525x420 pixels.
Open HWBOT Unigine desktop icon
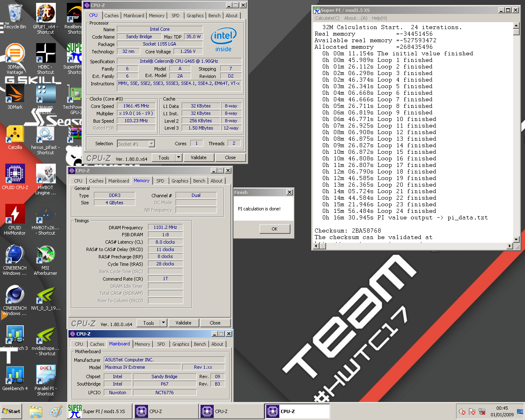(45, 179)
